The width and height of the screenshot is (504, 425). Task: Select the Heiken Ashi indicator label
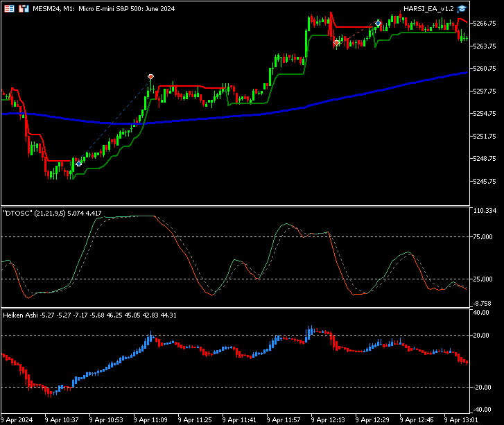(89, 315)
